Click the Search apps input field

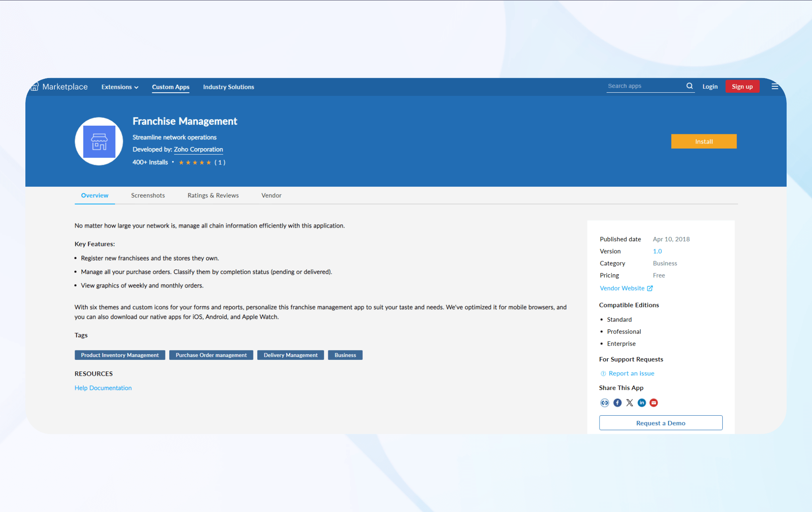pos(644,86)
